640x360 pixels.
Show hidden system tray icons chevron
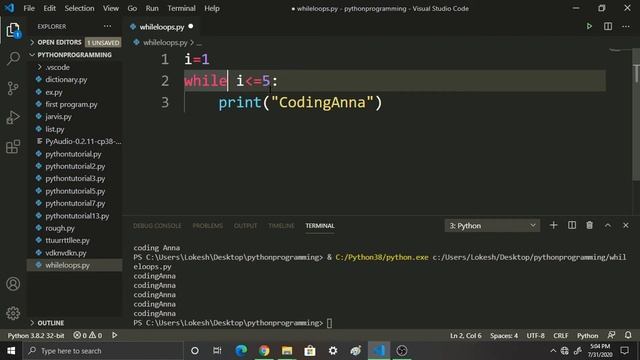point(553,351)
